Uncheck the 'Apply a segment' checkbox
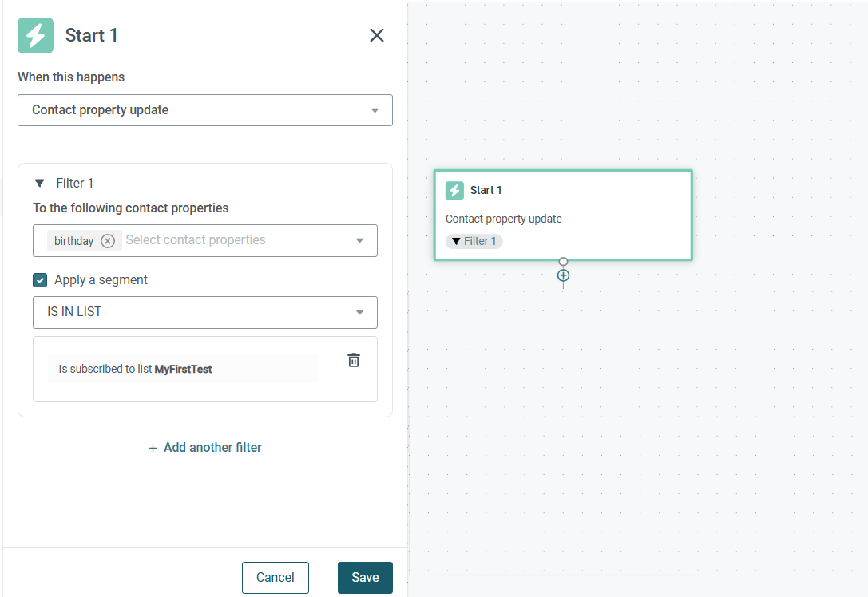 [40, 280]
